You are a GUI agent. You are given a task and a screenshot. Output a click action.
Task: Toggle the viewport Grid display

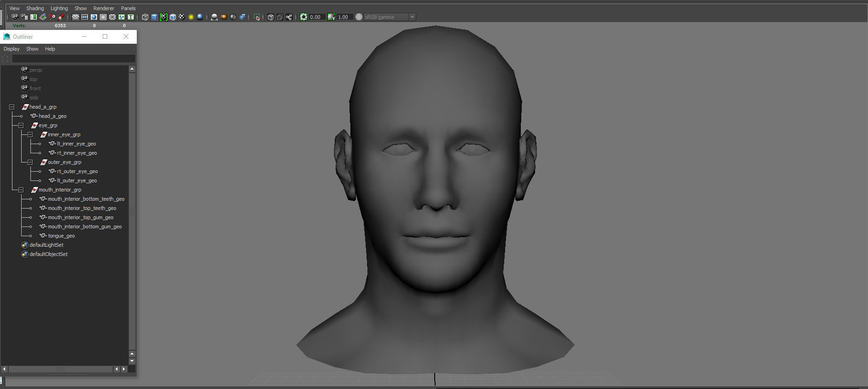click(x=76, y=17)
